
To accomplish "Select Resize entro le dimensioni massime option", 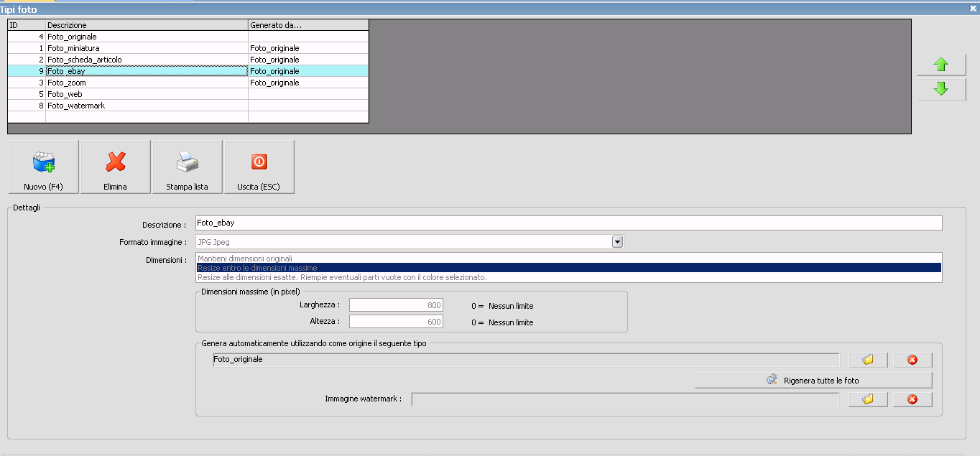I will tap(568, 268).
